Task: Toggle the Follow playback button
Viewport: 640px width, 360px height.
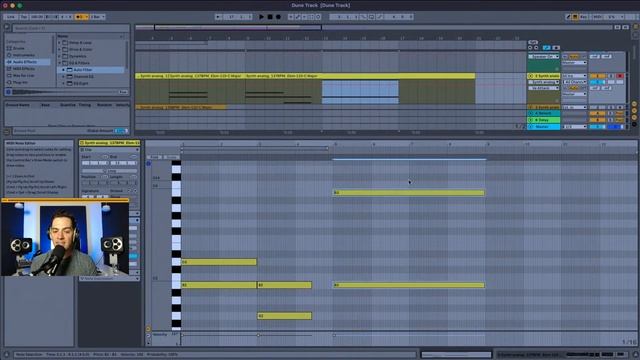Action: coord(218,17)
